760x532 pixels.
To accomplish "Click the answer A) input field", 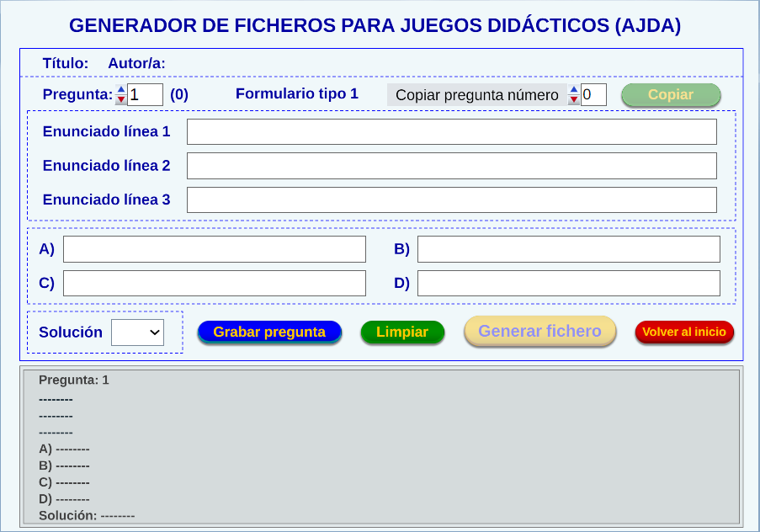I will 215,249.
